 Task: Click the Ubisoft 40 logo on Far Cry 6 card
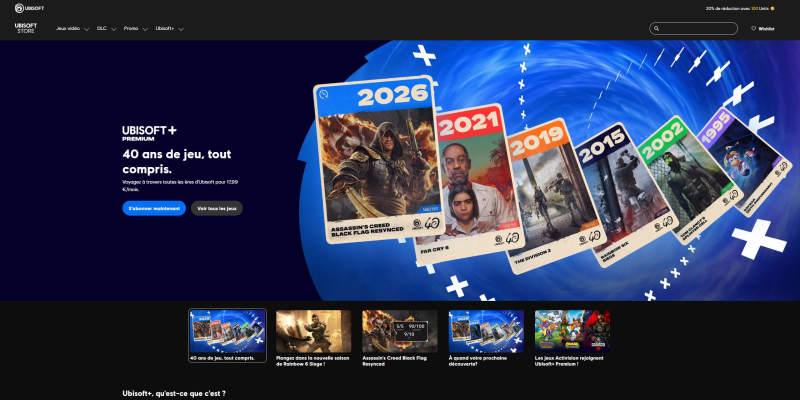[506, 240]
